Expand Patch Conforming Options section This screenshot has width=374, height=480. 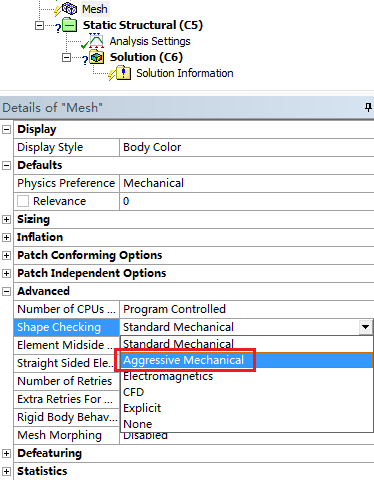tap(6, 255)
